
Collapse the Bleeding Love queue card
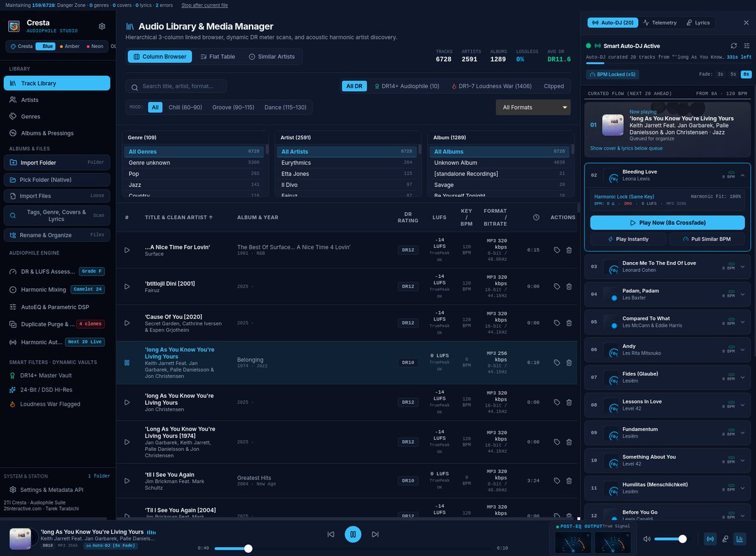[742, 175]
